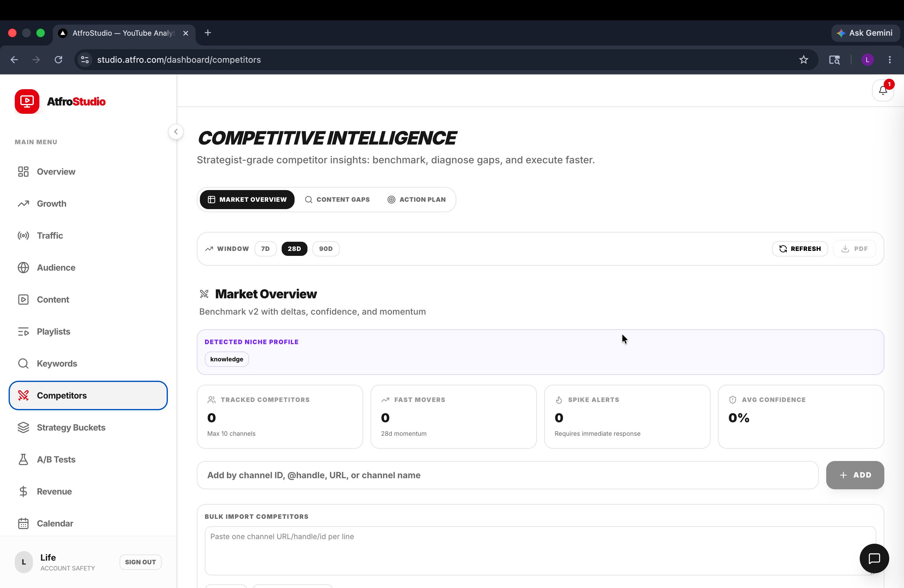Switch to the Content Gaps tab
This screenshot has height=588, width=904.
click(x=337, y=199)
